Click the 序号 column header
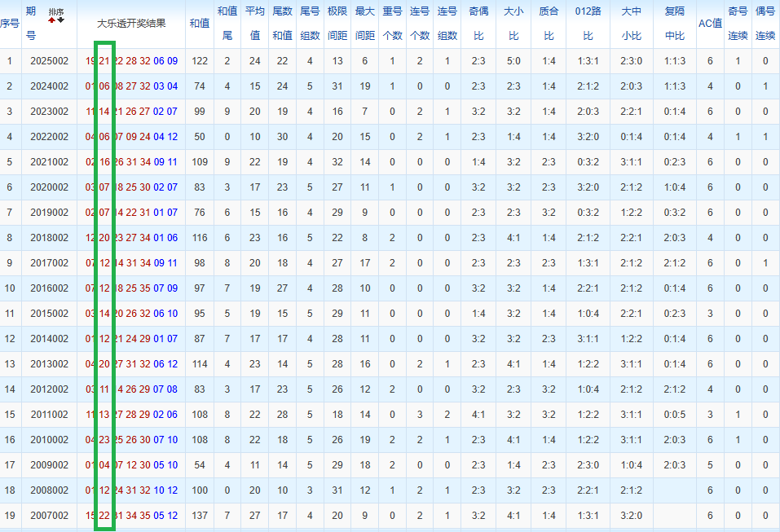Image resolution: width=780 pixels, height=532 pixels. (10, 24)
